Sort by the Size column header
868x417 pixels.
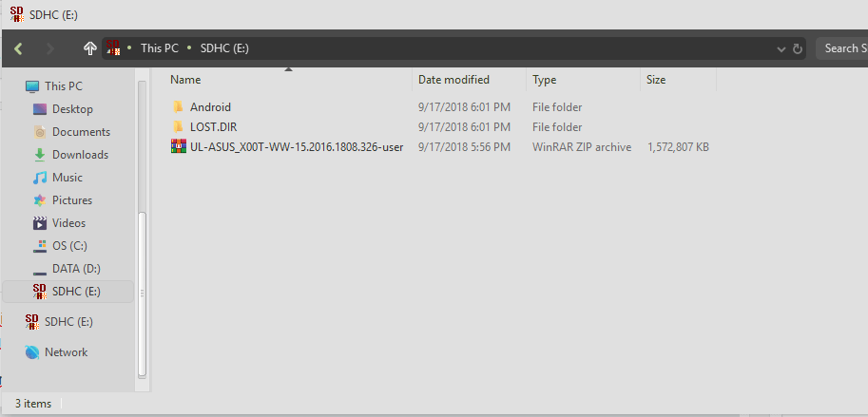656,80
